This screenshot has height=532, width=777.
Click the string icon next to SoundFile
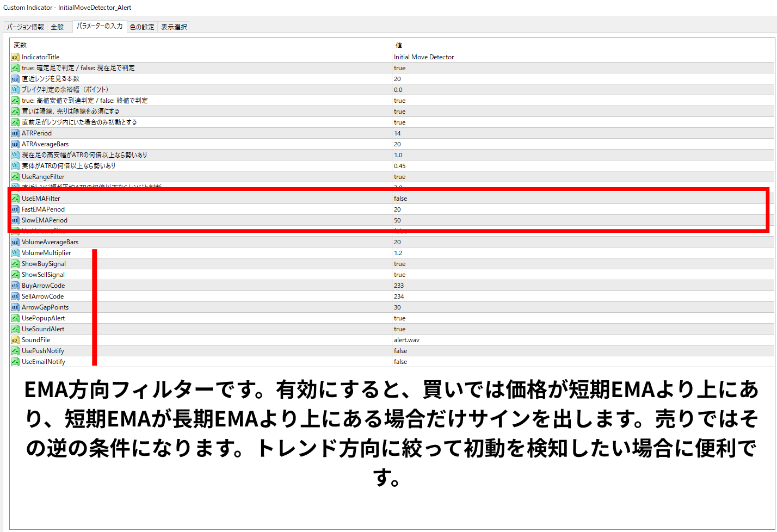[15, 340]
